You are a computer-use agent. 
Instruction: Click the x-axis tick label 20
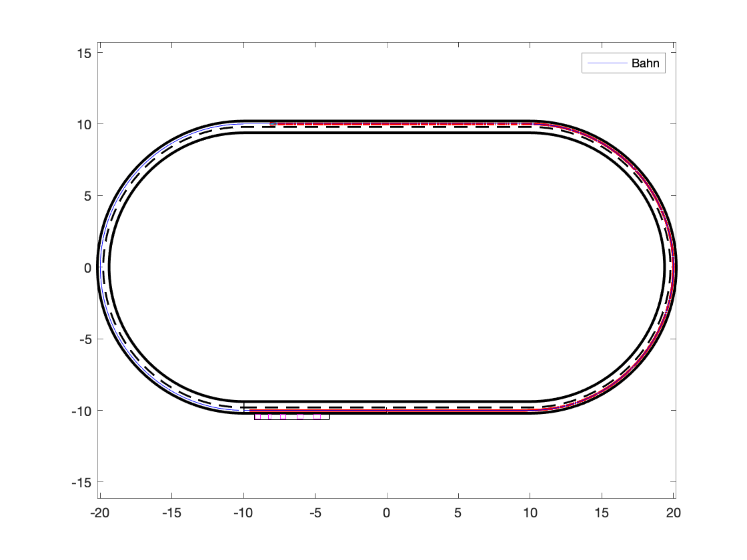[x=673, y=513]
